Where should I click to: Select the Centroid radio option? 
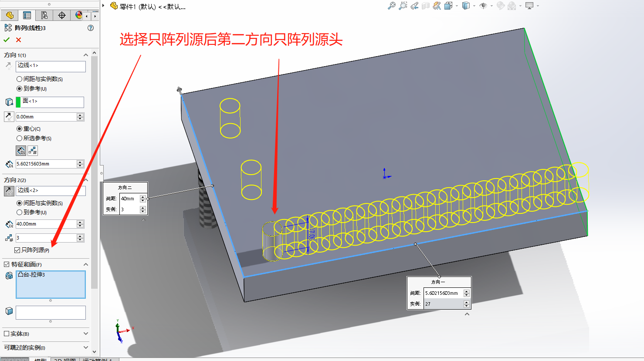29,129
